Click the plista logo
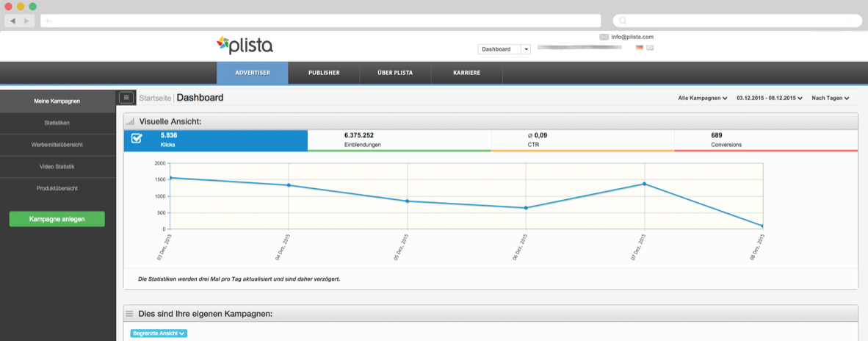Screen dimensions: 868x341 coord(245,46)
